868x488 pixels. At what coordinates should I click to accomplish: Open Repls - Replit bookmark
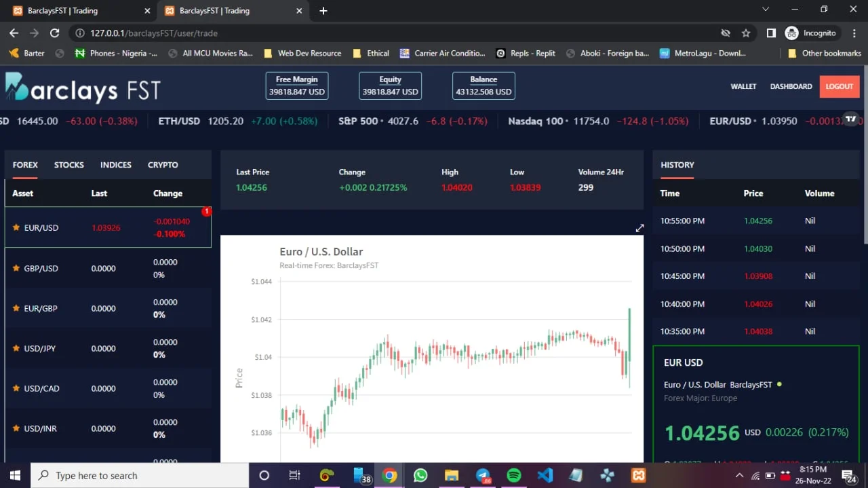(526, 53)
